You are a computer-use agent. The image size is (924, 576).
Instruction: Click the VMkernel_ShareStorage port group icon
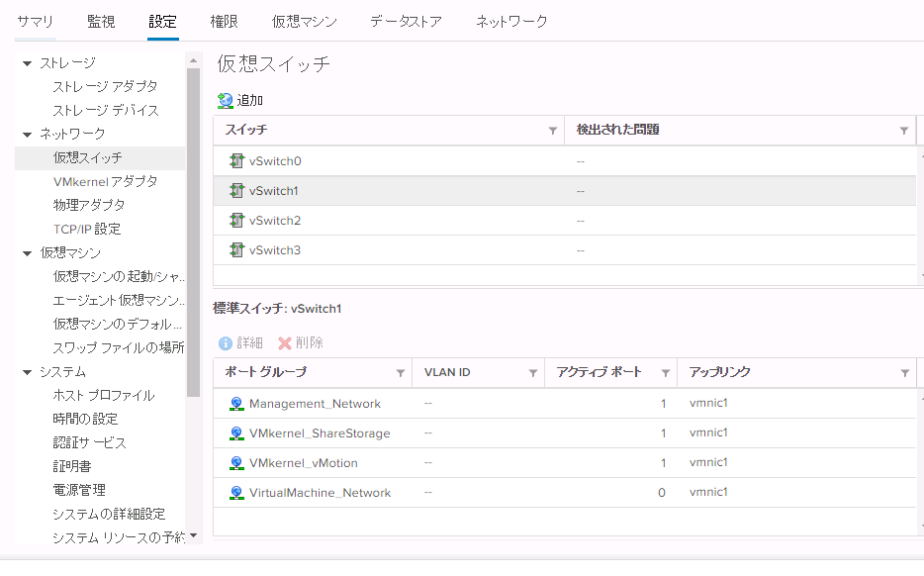(236, 432)
